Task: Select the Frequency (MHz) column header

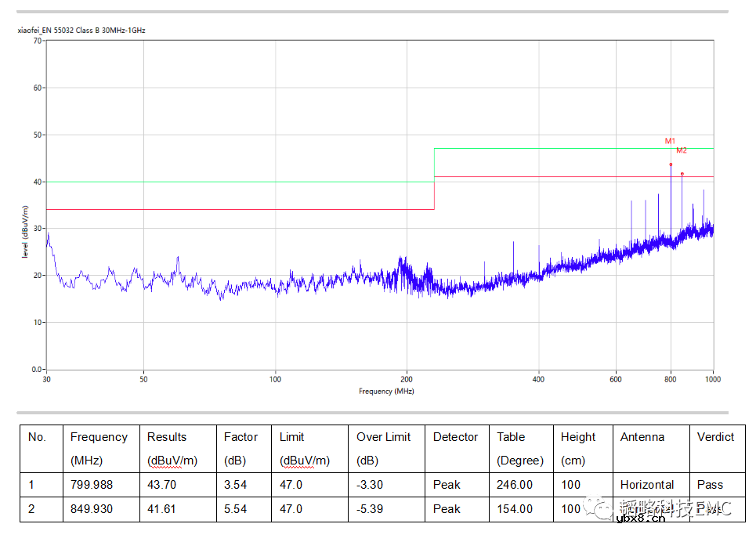Action: tap(99, 448)
